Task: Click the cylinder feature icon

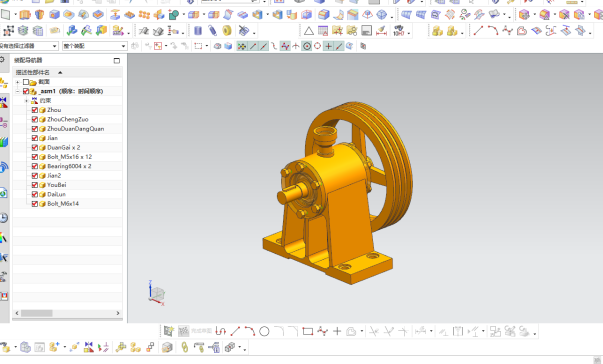Action: (x=198, y=31)
